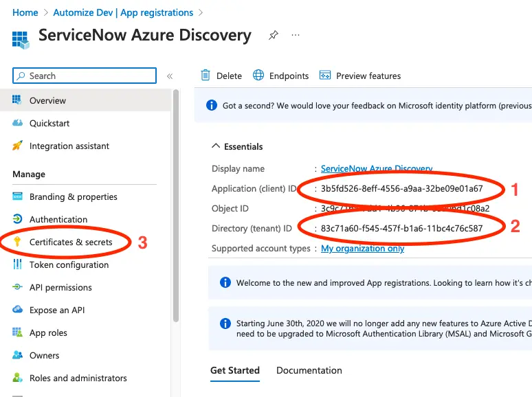Click the Home breadcrumb link
The image size is (532, 397).
(25, 12)
